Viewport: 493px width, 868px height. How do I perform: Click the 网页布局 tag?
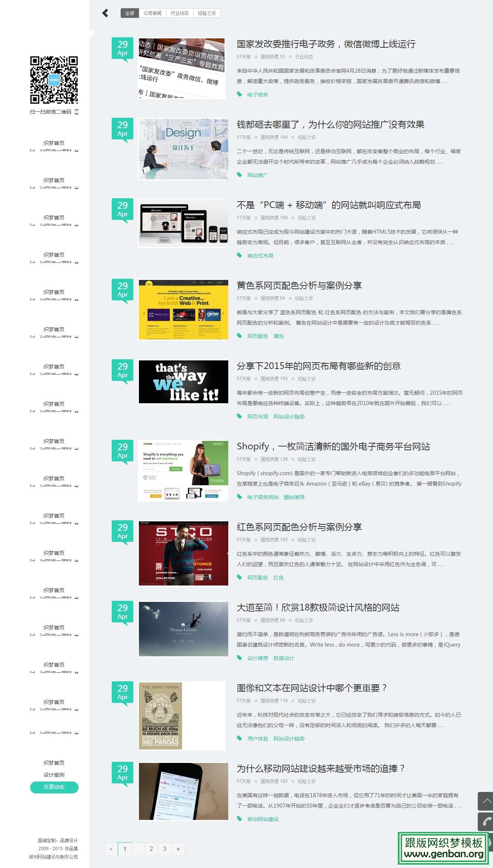click(x=258, y=417)
